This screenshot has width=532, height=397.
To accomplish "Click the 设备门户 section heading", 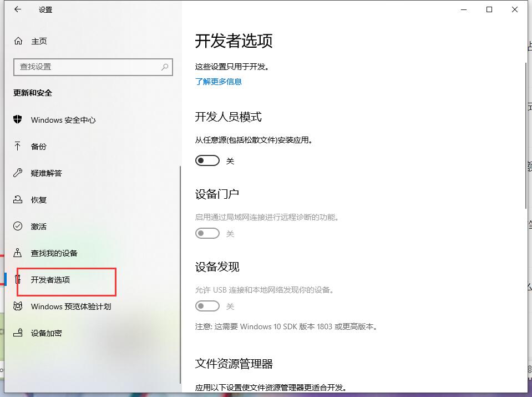I will (x=217, y=194).
